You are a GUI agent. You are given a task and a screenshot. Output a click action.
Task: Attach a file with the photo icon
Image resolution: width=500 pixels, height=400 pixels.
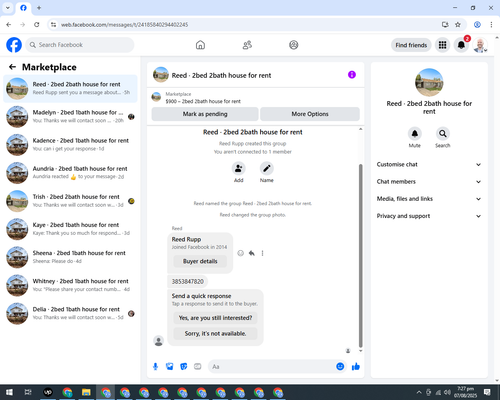pyautogui.click(x=170, y=367)
